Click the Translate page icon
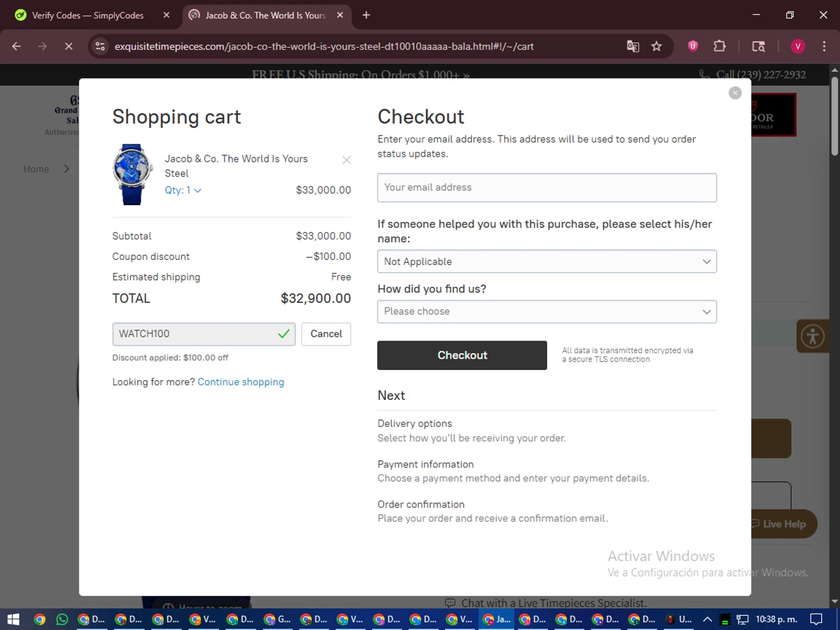The width and height of the screenshot is (840, 630). [633, 46]
